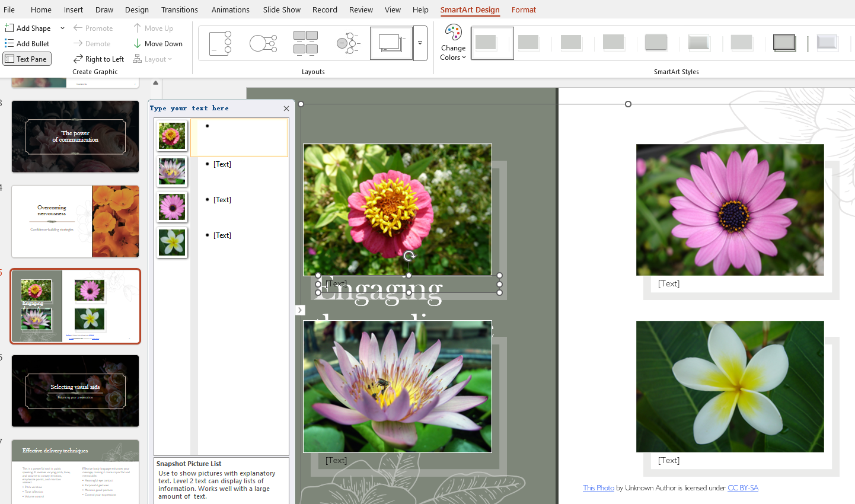855x504 pixels.
Task: Expand the Layouts gallery more arrow
Action: (x=420, y=43)
